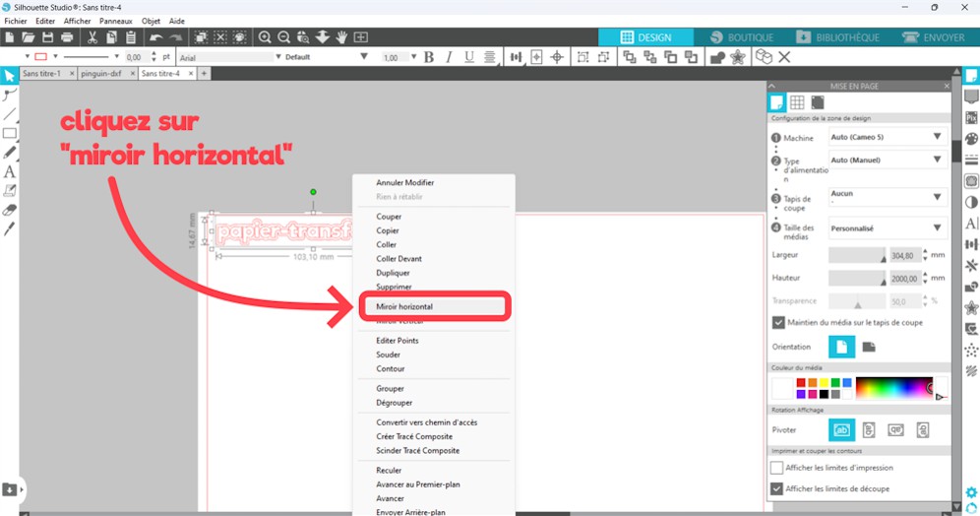Viewport: 980px width, 516px height.
Task: Zoom in with the magnifier-plus icon
Action: coord(265,37)
